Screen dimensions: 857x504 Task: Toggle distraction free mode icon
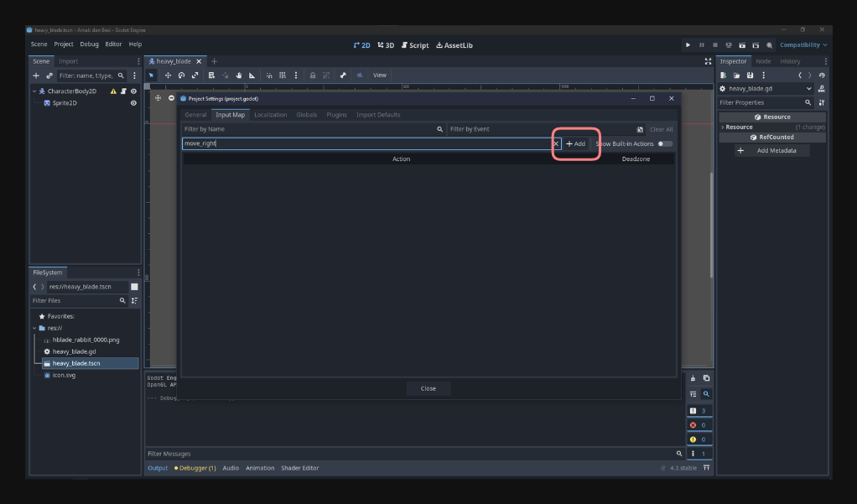708,61
